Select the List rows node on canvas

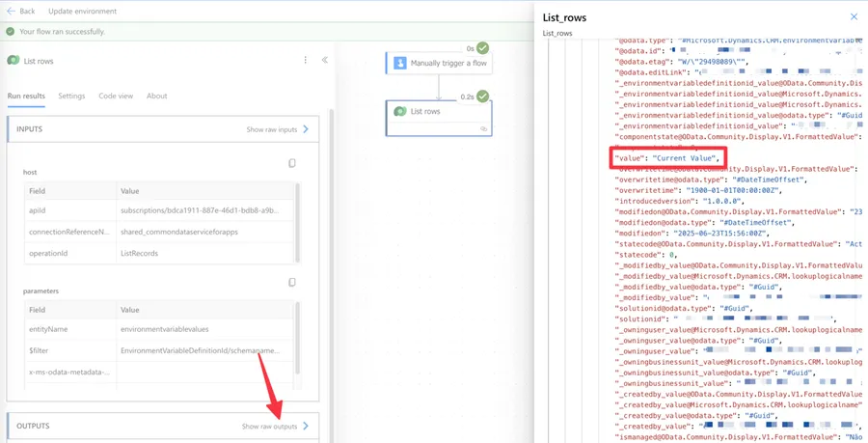tap(439, 112)
